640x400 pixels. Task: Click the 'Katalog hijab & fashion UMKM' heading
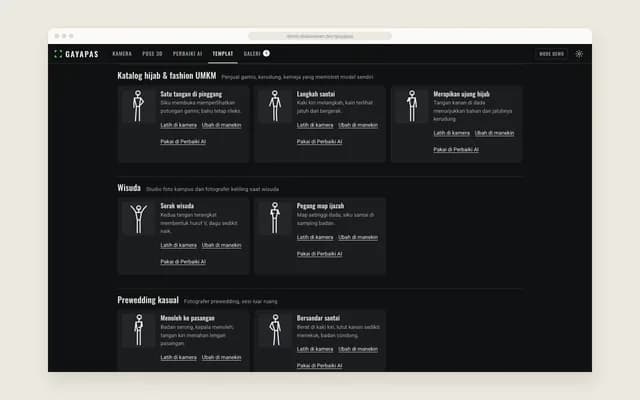167,76
